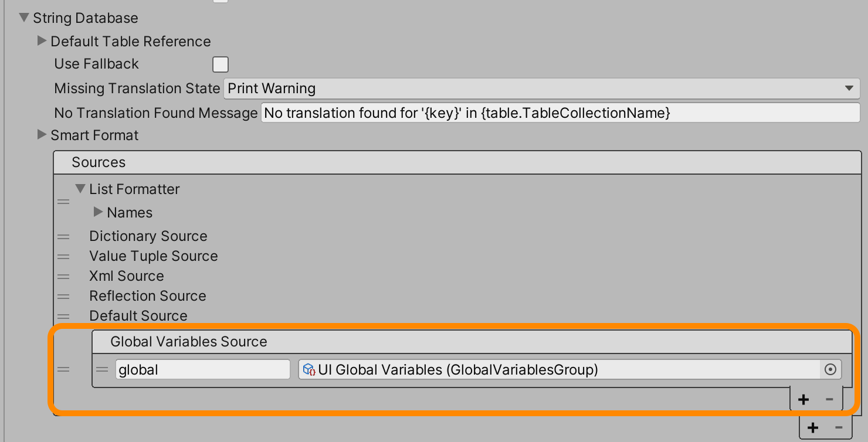
Task: Open the object picker for UI Global Variables
Action: 831,369
